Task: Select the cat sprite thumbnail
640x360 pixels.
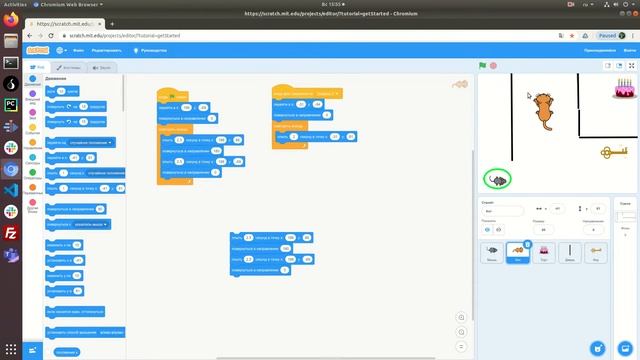Action: (518, 252)
